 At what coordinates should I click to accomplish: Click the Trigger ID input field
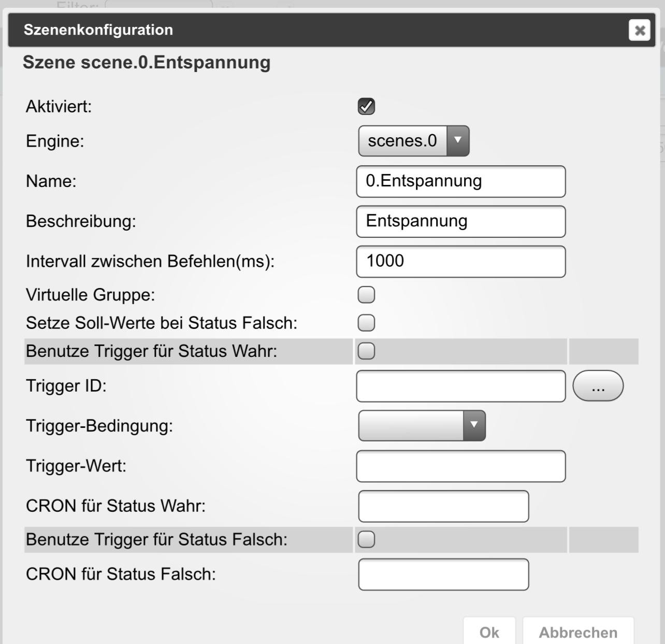point(461,386)
